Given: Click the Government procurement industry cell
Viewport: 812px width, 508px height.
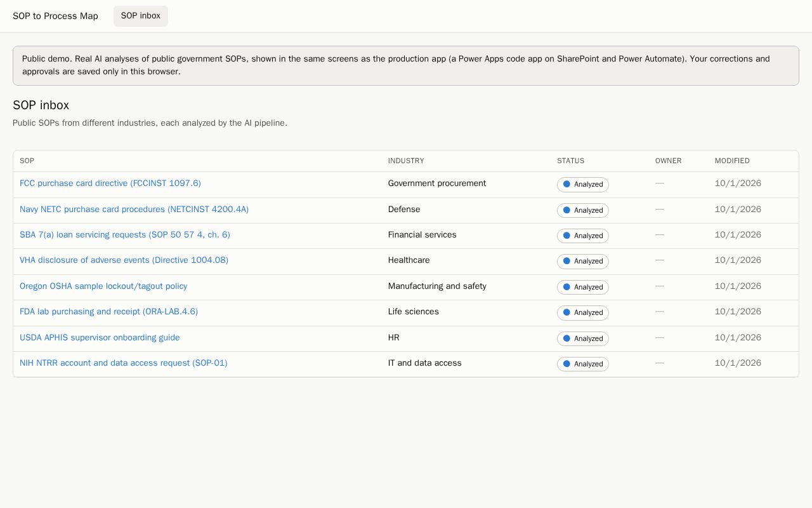Looking at the screenshot, I should pyautogui.click(x=437, y=184).
